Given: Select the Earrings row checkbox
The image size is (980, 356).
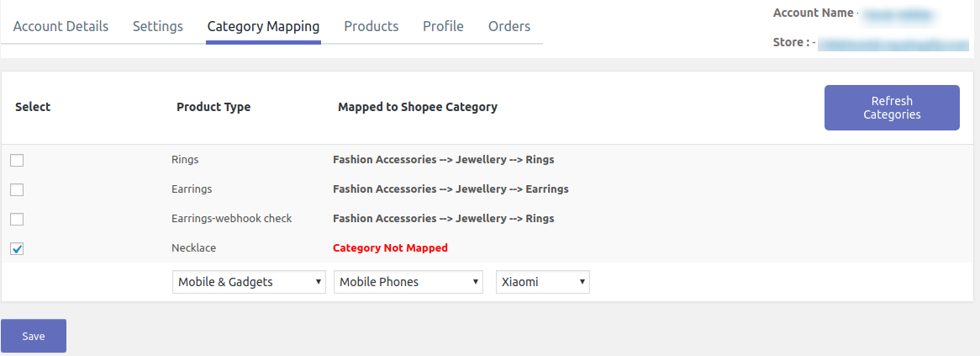Looking at the screenshot, I should pyautogui.click(x=17, y=189).
